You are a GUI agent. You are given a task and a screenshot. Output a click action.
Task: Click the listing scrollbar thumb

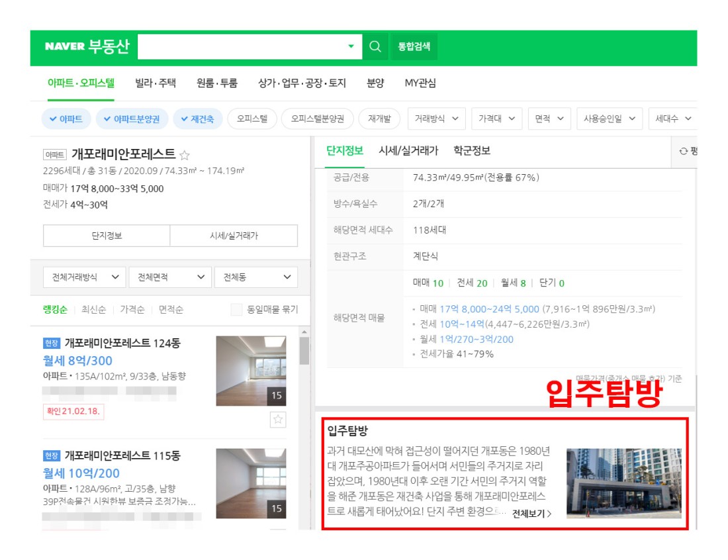[304, 351]
